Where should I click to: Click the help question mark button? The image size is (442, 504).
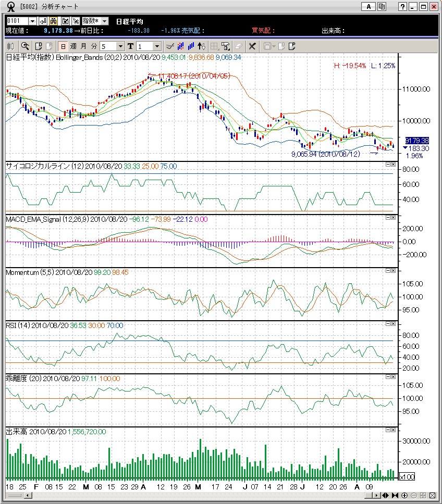[402, 7]
